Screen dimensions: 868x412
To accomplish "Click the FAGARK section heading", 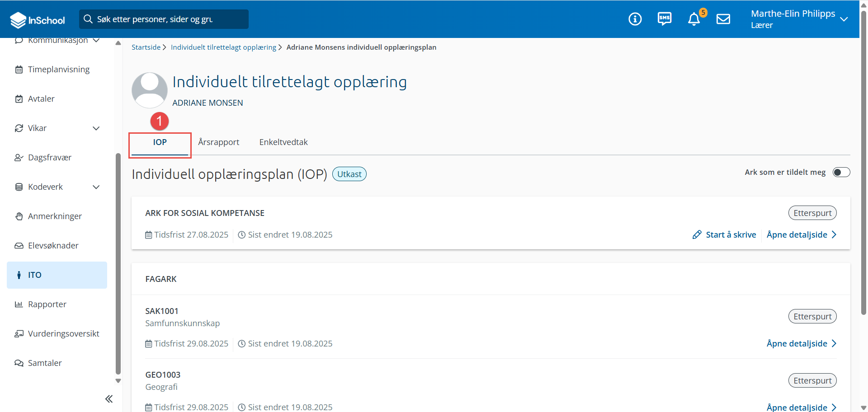I will click(161, 279).
